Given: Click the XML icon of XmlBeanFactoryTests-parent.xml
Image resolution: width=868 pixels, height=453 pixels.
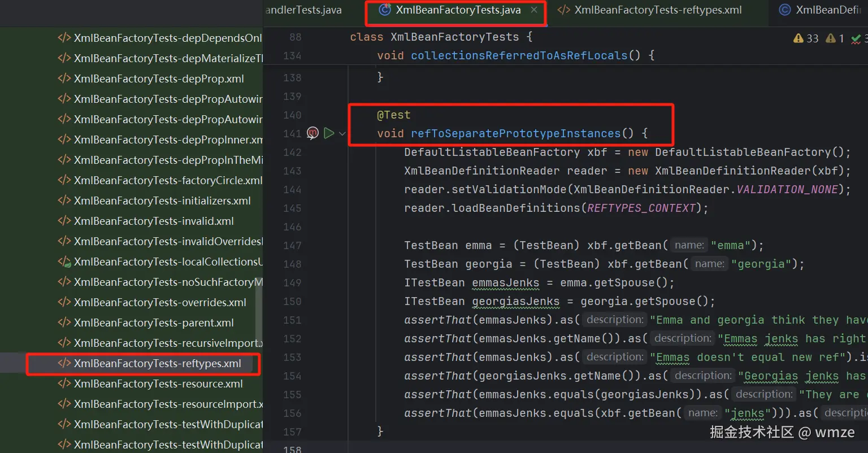Looking at the screenshot, I should click(64, 323).
